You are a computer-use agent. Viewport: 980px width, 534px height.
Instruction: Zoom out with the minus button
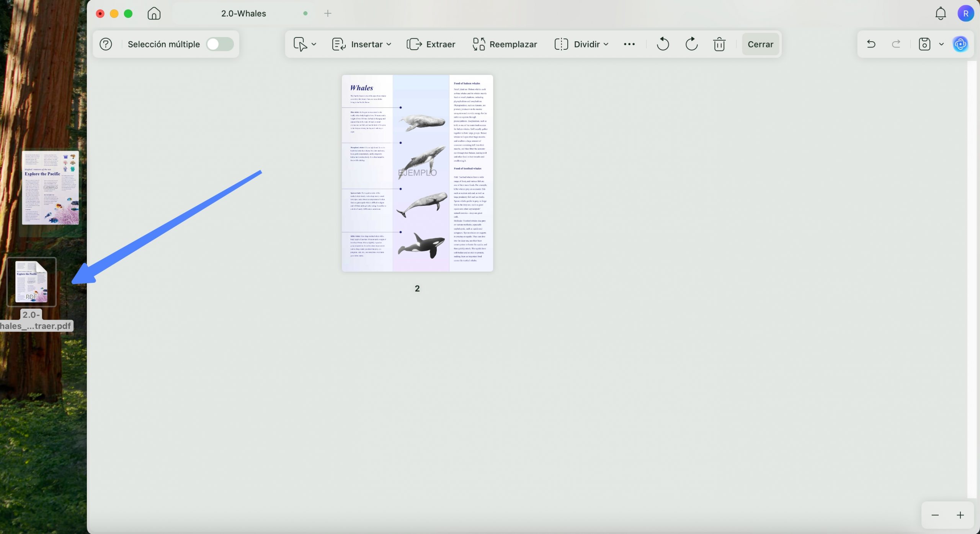pos(935,515)
